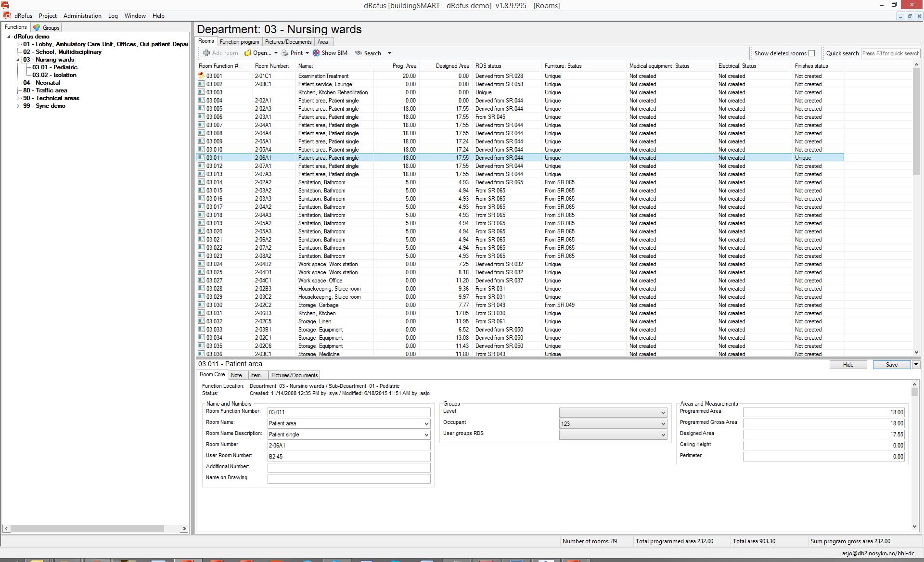The image size is (924, 562).
Task: Click the left panel horizontal scrollbar
Action: tap(87, 528)
